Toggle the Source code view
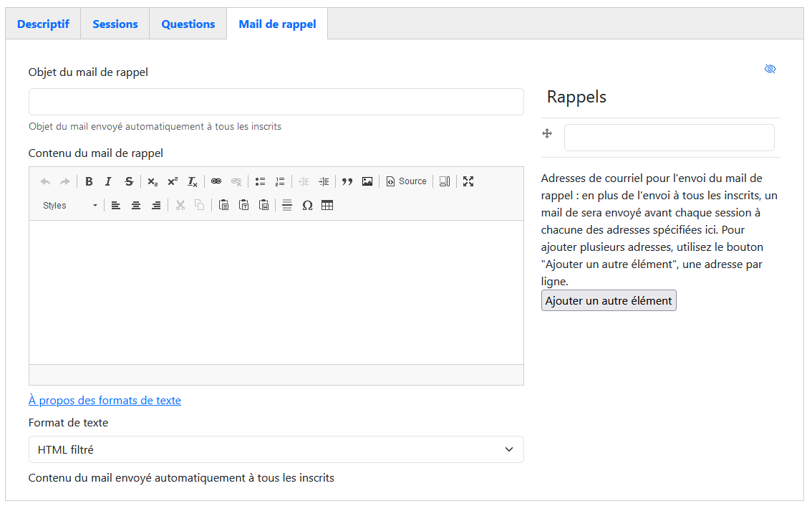Screen dimensions: 812x506 tap(406, 181)
